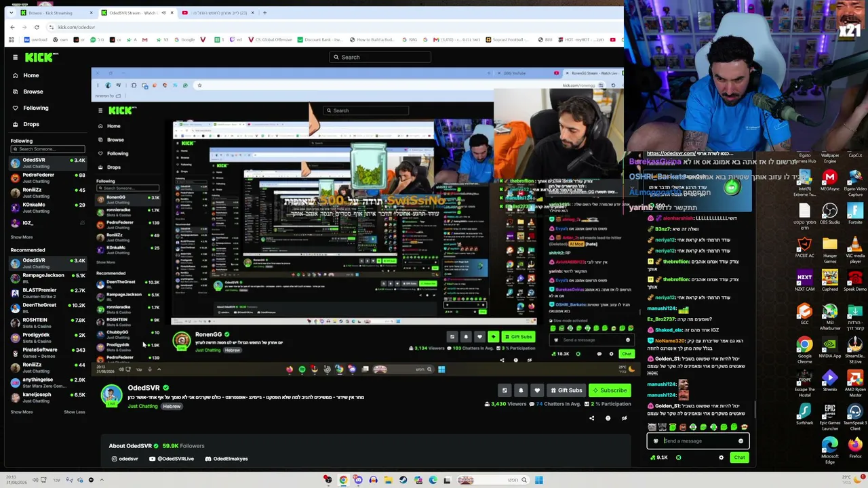Image resolution: width=868 pixels, height=488 pixels.
Task: Click the Kick Search field in the page header
Action: click(380, 57)
